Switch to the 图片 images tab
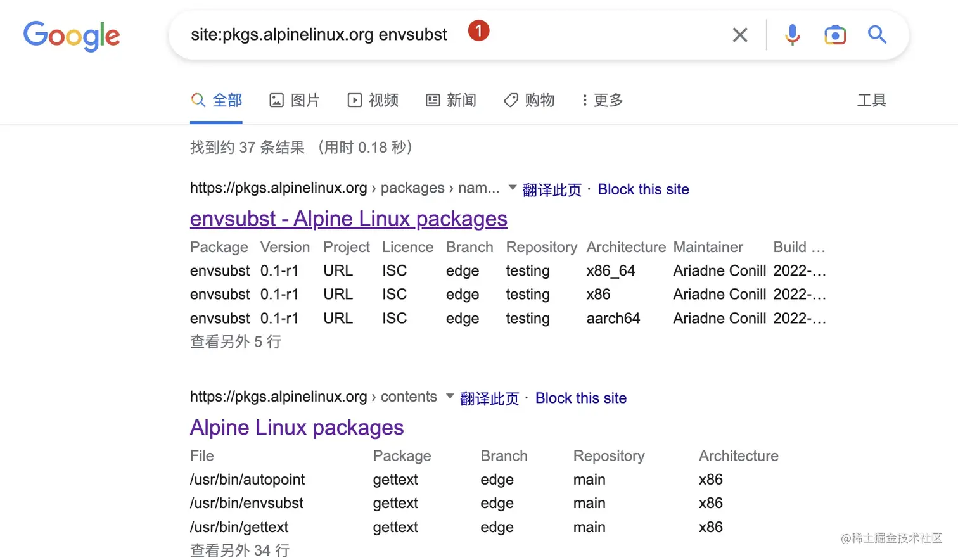 295,100
